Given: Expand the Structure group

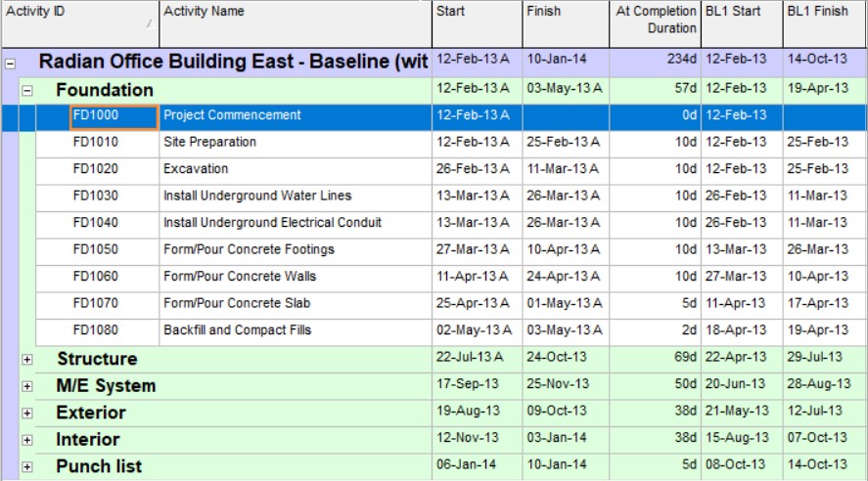Looking at the screenshot, I should pos(27,360).
